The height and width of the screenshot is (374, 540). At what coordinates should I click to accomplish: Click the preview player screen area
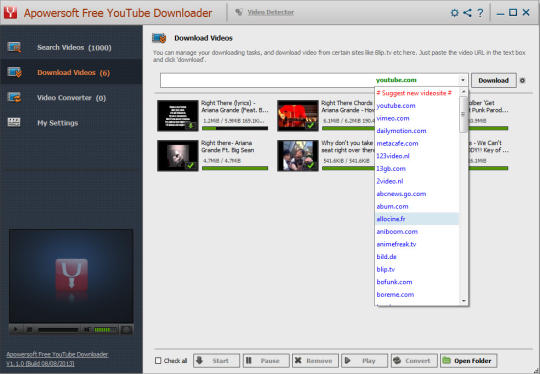click(71, 276)
